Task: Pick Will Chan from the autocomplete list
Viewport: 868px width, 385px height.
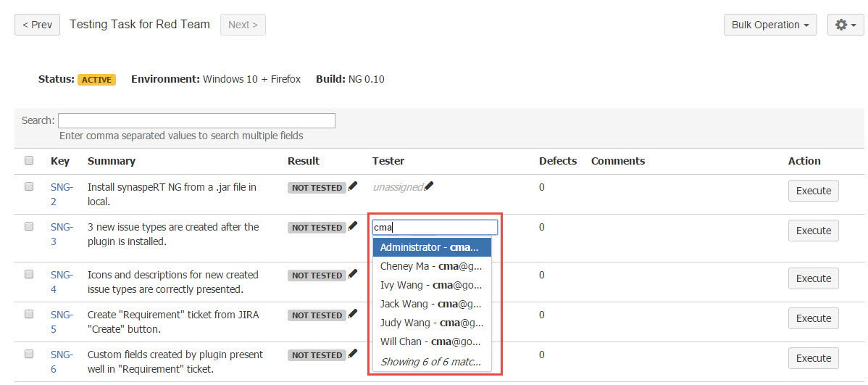Action: click(431, 341)
